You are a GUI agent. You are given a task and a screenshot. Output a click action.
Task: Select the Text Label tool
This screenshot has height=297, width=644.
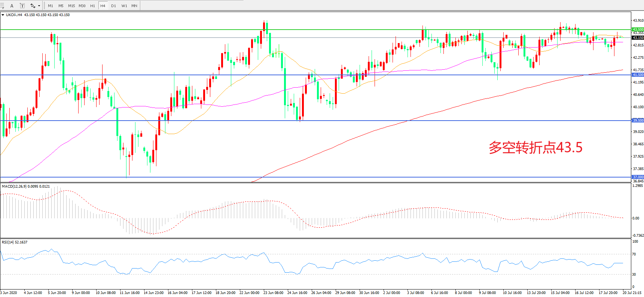coord(22,6)
